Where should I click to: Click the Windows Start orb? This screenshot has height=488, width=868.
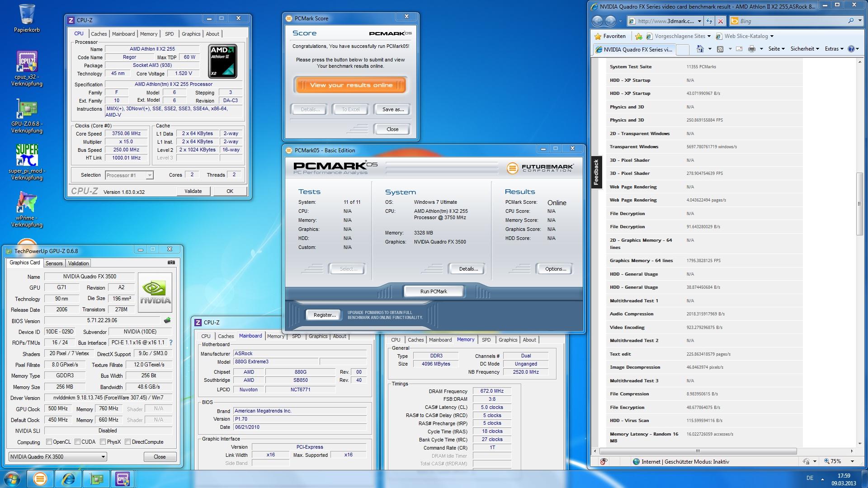click(12, 479)
